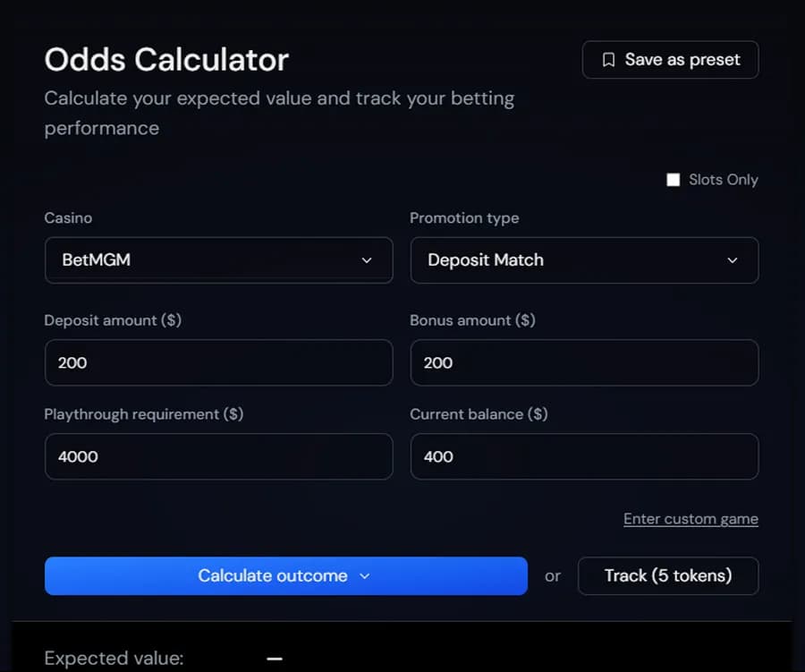This screenshot has height=672, width=805.
Task: Click the Expected value dash placeholder
Action: coord(274,658)
